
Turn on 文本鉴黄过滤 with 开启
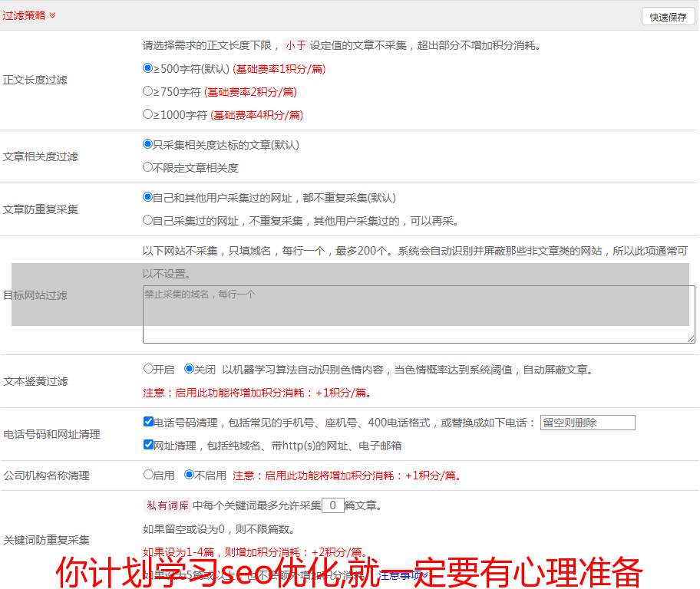[x=148, y=369]
